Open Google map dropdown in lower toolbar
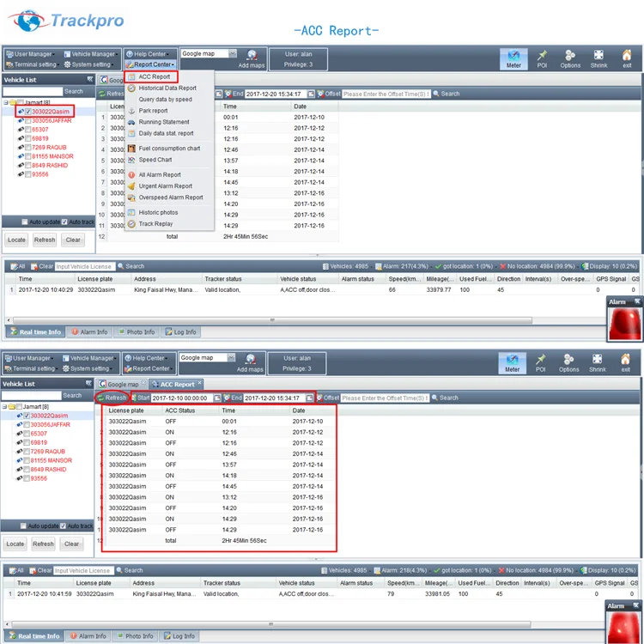The height and width of the screenshot is (644, 644). (231, 358)
